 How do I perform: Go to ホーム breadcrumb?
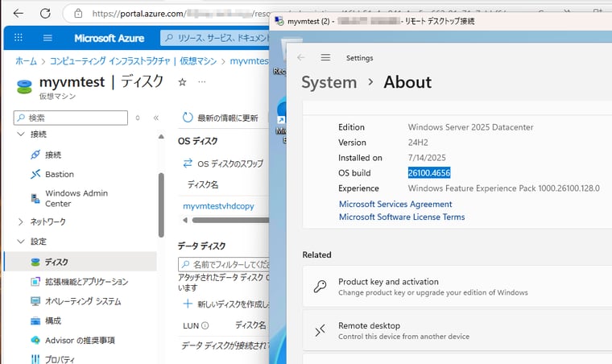click(x=26, y=61)
